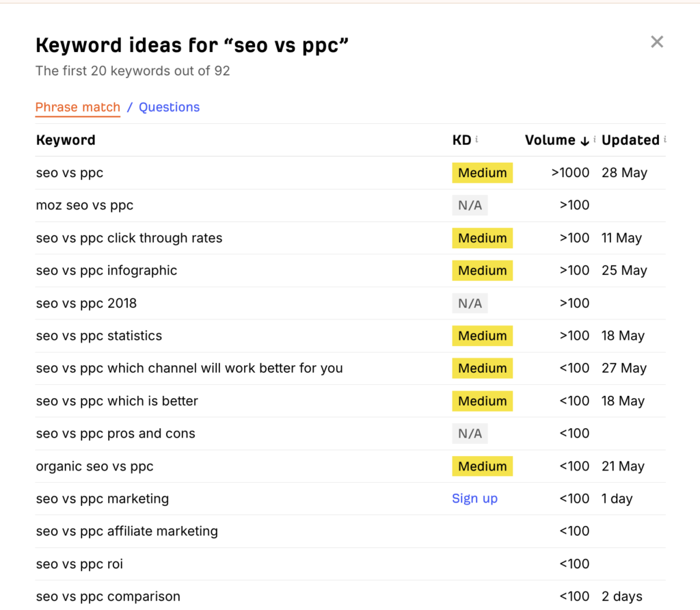
Task: Select 'seo vs ppc which is better'
Action: [117, 401]
